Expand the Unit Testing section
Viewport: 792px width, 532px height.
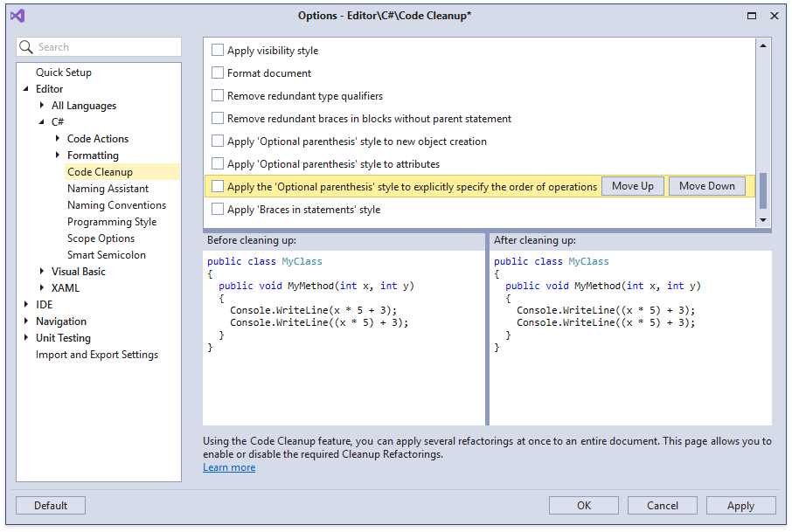[x=26, y=338]
